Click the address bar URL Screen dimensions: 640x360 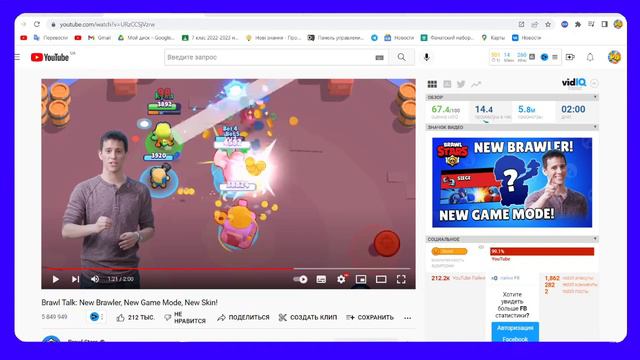coord(107,24)
